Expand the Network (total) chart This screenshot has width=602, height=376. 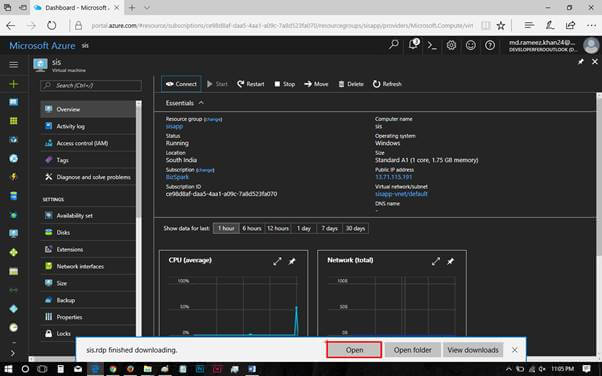(x=436, y=261)
